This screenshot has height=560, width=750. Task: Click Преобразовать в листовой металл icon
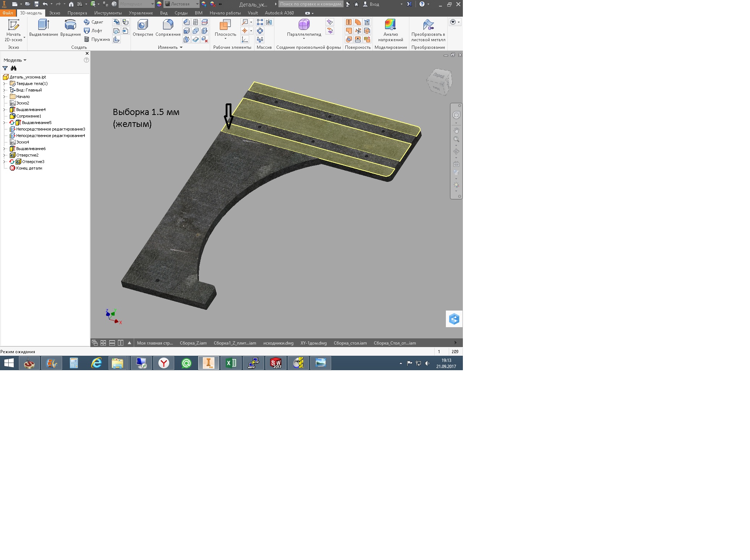pyautogui.click(x=428, y=25)
